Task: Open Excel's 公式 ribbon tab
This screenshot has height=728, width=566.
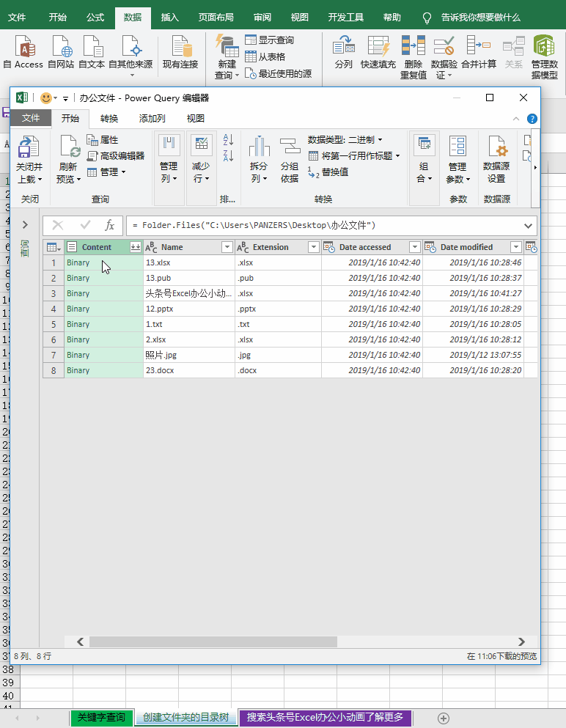Action: coord(95,18)
